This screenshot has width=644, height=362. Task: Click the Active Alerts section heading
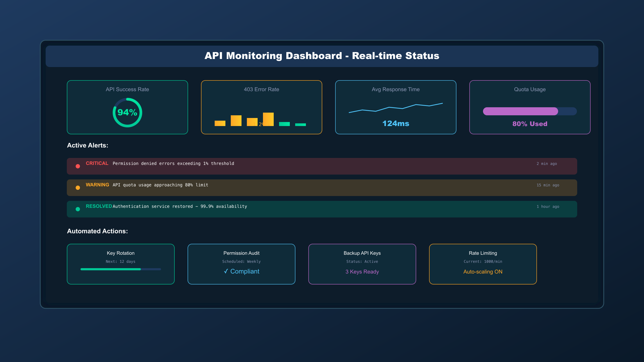88,145
